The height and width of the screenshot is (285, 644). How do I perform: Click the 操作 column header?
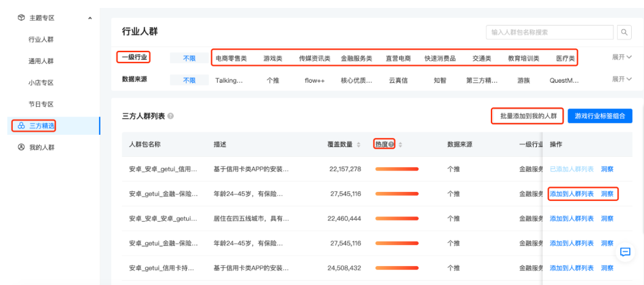556,145
